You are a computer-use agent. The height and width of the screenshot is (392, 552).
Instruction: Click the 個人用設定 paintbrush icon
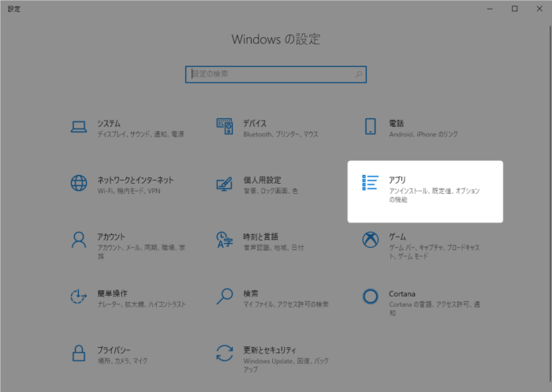[x=225, y=184]
